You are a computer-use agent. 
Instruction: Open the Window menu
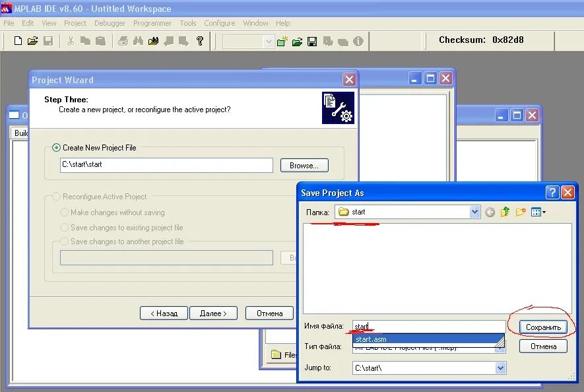pyautogui.click(x=255, y=23)
